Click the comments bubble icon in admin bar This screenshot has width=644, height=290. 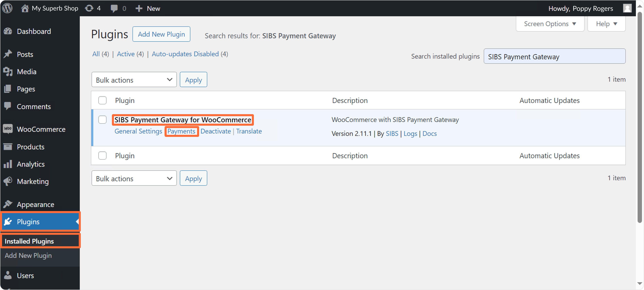tap(114, 8)
